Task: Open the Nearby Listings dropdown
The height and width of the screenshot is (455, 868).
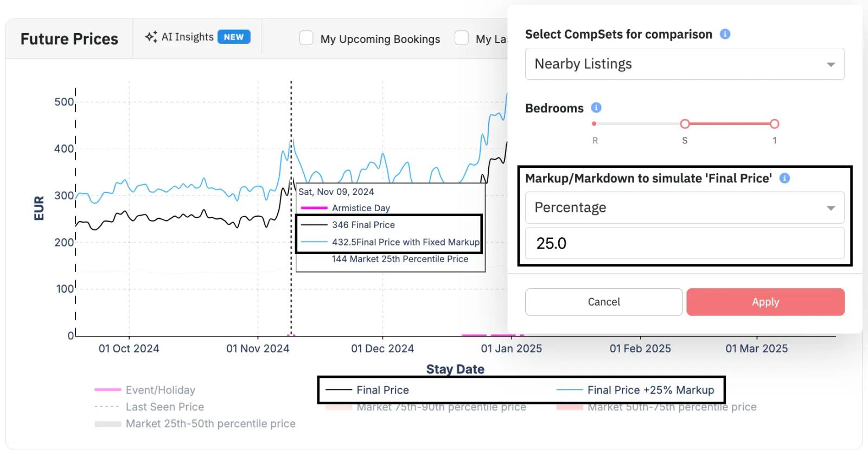Action: pos(685,64)
